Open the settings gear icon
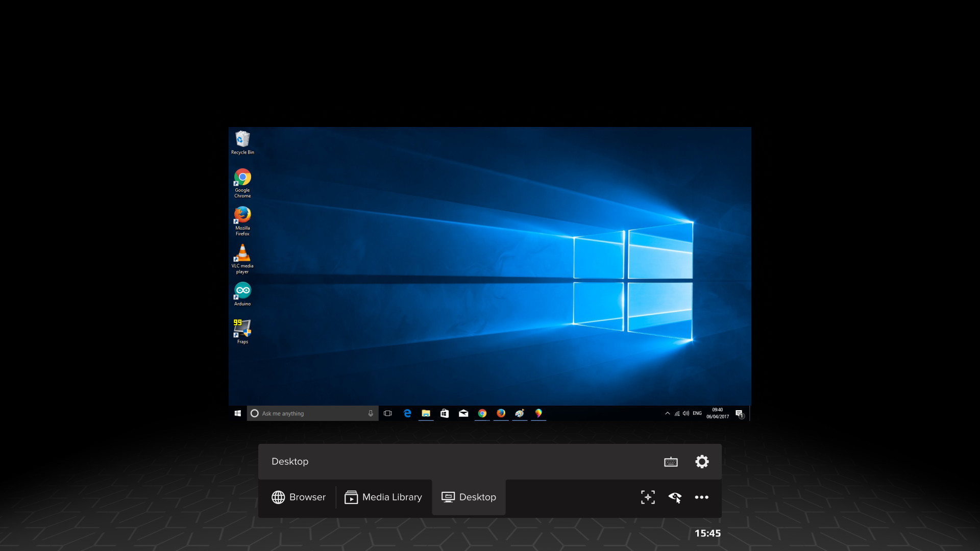 702,461
